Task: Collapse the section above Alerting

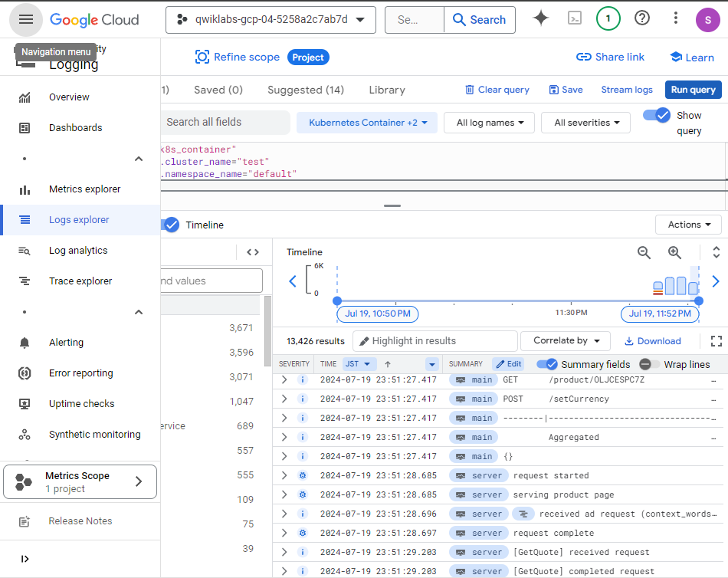Action: coord(139,312)
